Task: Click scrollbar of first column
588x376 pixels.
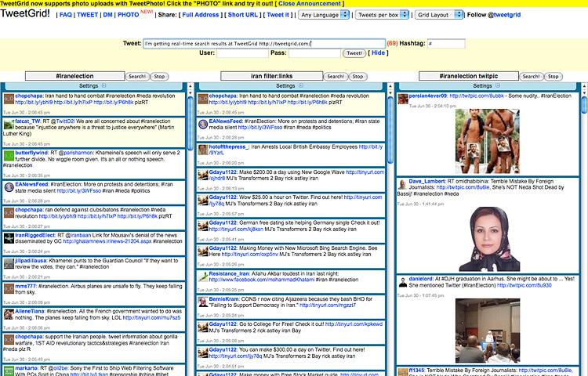Action: tap(191, 124)
